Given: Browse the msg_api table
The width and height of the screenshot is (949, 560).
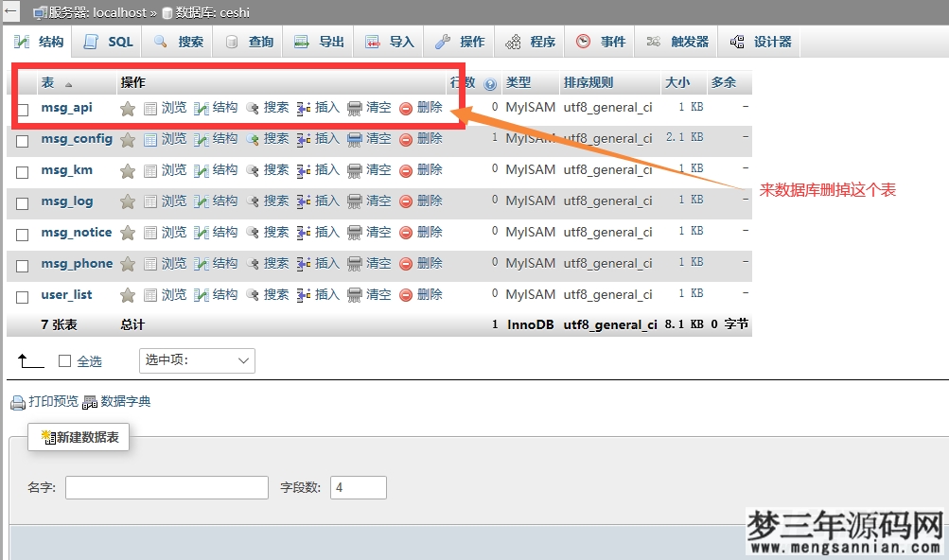Looking at the screenshot, I should 173,107.
